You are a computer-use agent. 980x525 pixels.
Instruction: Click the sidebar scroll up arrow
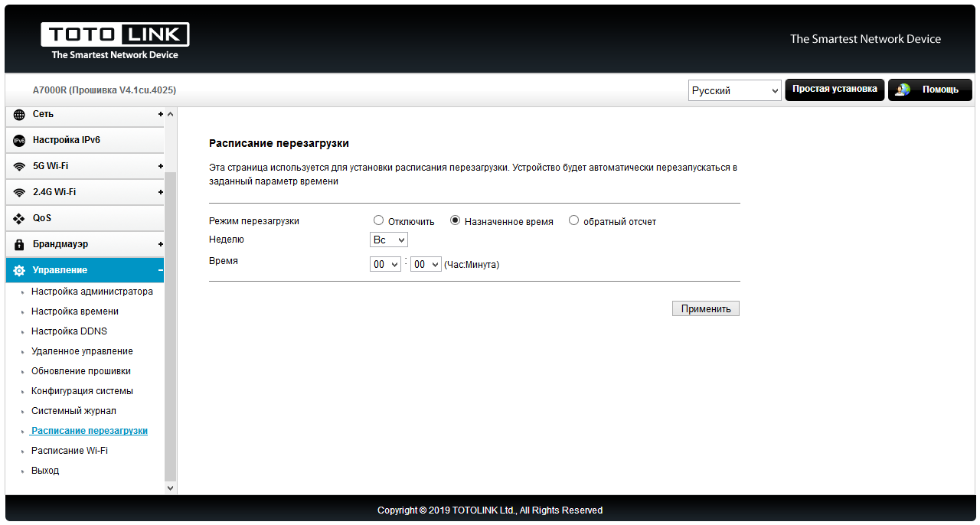(x=170, y=114)
